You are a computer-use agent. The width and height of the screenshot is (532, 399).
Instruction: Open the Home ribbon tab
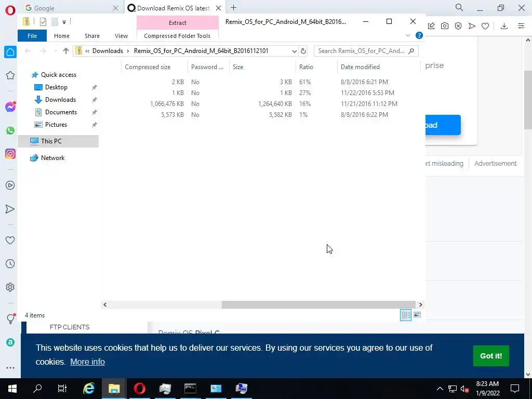click(62, 36)
